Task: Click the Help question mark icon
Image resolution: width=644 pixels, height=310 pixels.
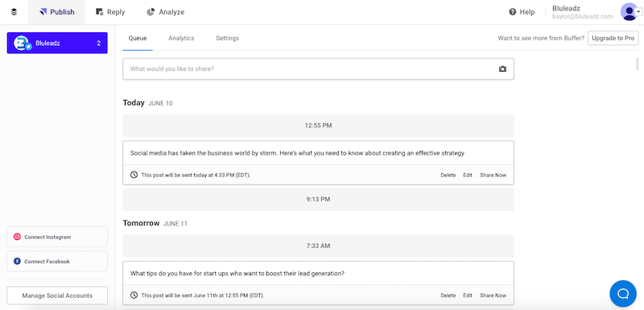Action: click(512, 12)
